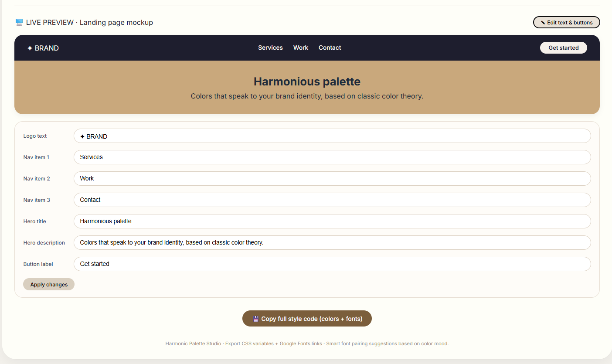Click the pencil icon on Edit text button
Image resolution: width=612 pixels, height=364 pixels.
pos(543,23)
